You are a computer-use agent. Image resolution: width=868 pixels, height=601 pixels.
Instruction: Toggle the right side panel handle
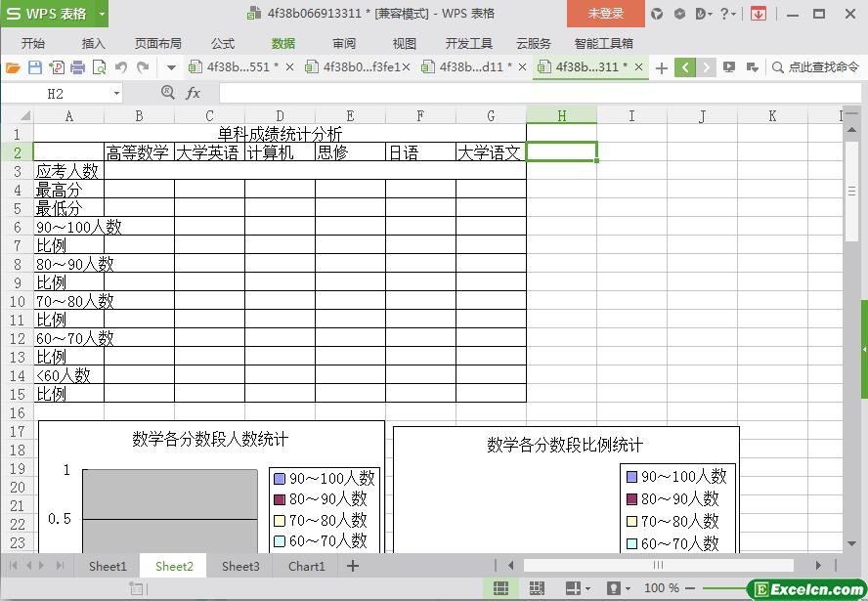[x=864, y=349]
